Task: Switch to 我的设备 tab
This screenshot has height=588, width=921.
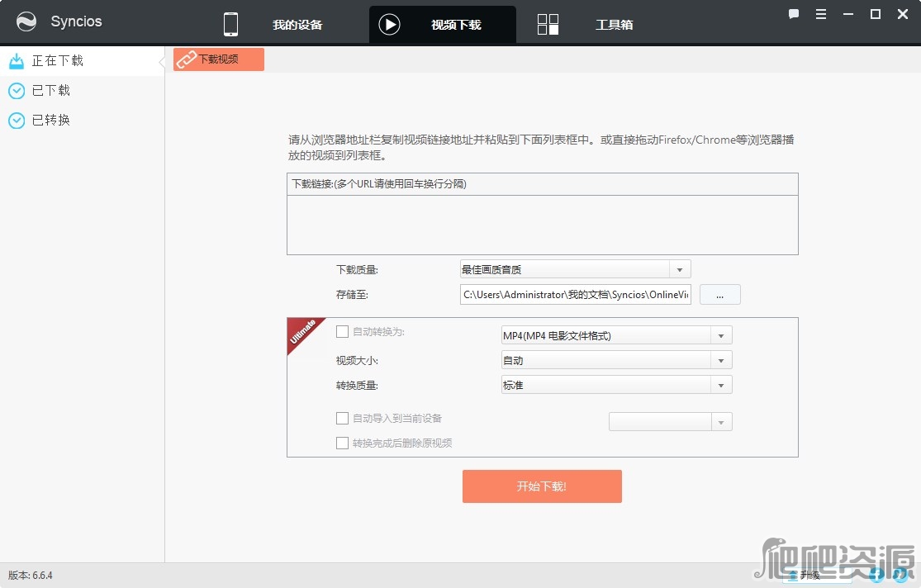Action: [297, 25]
